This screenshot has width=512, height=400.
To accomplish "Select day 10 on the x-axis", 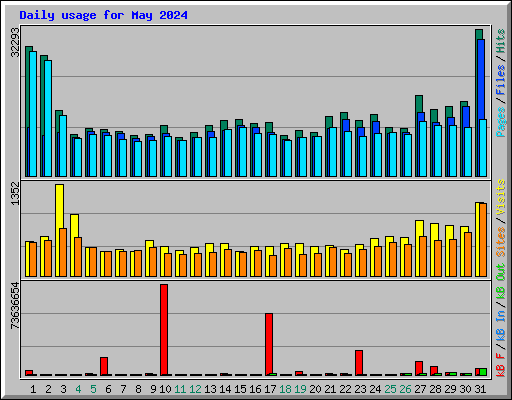I will tap(165, 389).
